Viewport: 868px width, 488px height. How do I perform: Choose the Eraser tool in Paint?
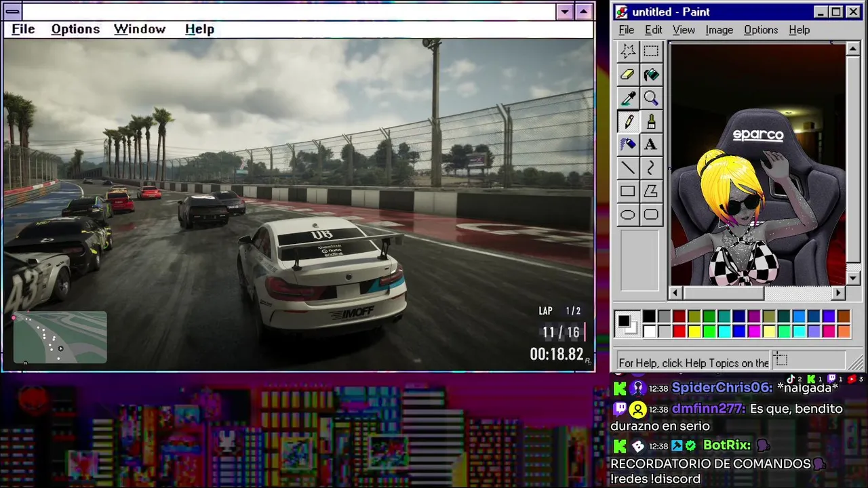click(x=628, y=75)
